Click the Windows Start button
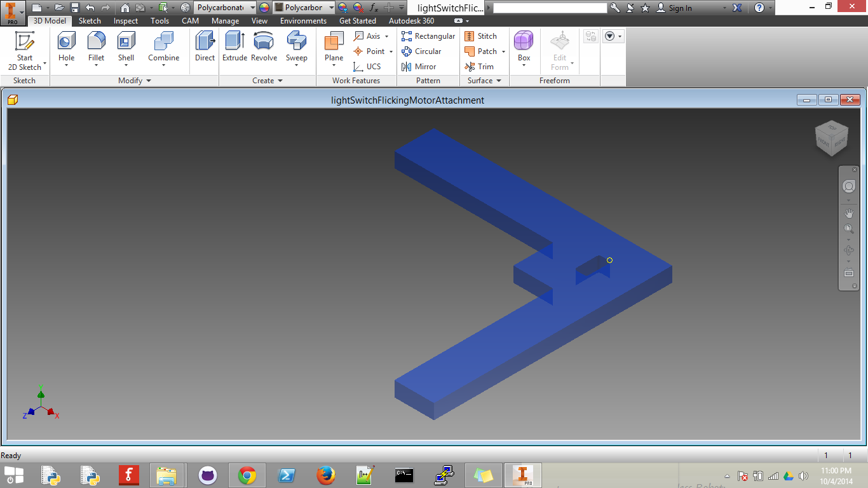Viewport: 868px width, 488px height. (13, 475)
